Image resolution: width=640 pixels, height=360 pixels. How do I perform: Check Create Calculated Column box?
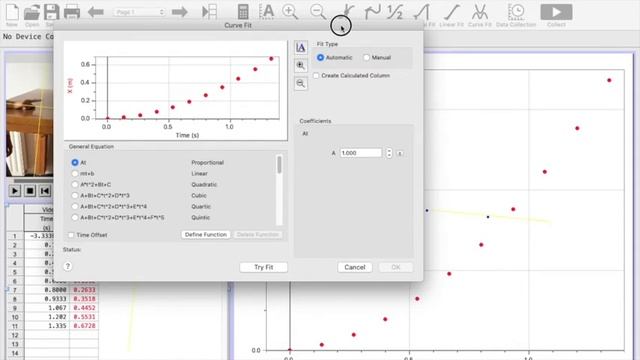click(x=316, y=76)
